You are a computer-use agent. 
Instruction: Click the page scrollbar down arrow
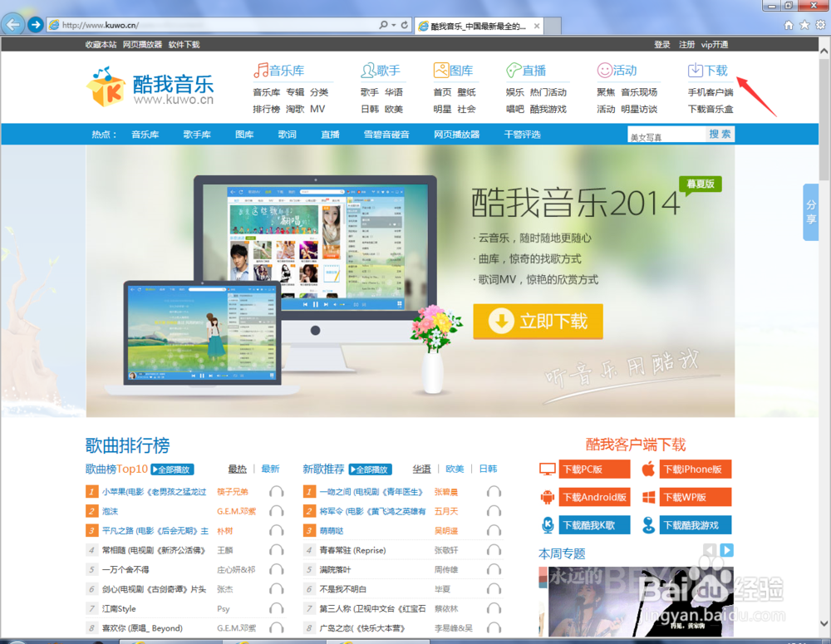tap(824, 623)
